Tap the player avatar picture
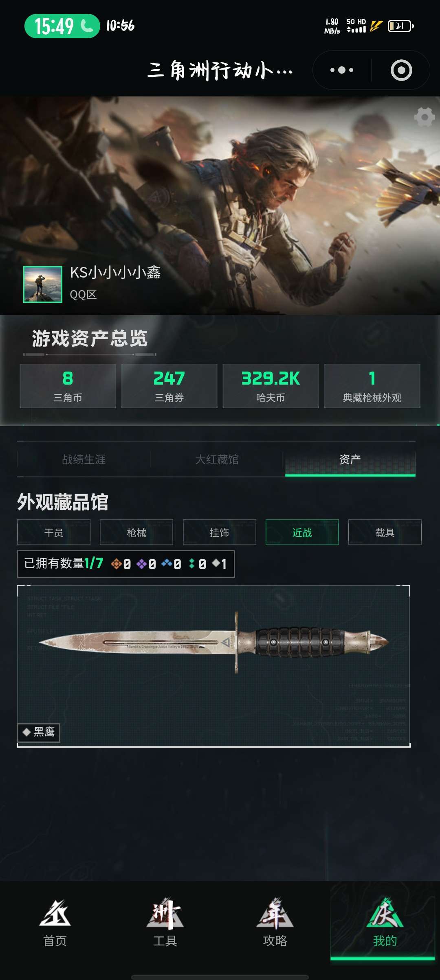Viewport: 440px width, 980px height. 43,284
